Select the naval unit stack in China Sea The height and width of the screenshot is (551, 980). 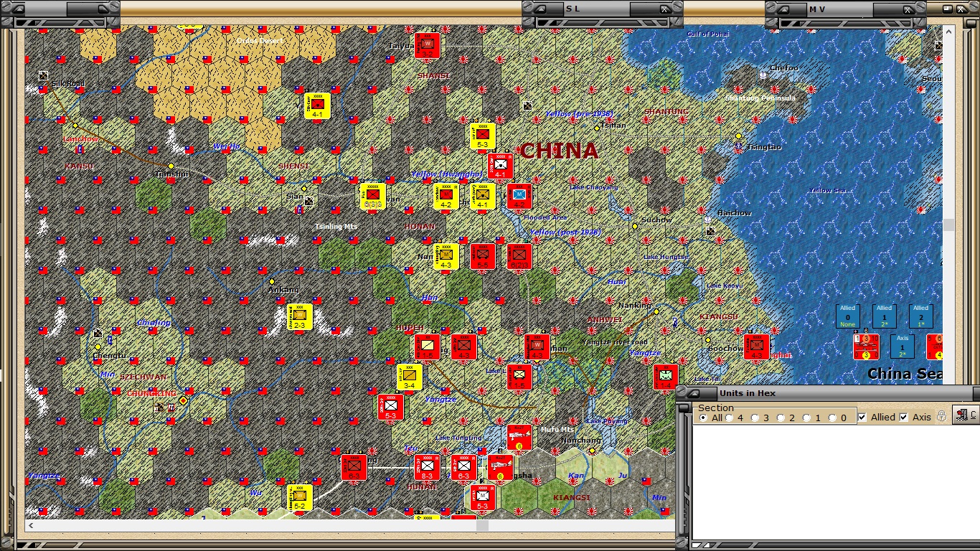[x=867, y=347]
